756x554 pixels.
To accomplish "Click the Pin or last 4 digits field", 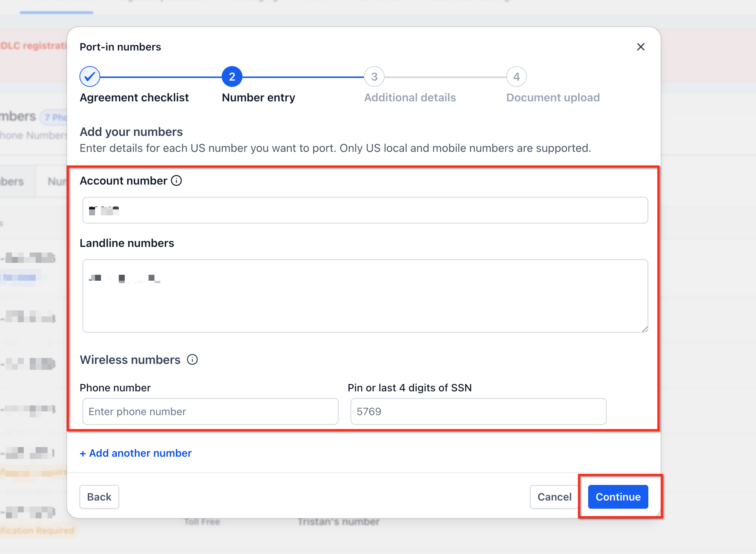I will click(x=479, y=411).
